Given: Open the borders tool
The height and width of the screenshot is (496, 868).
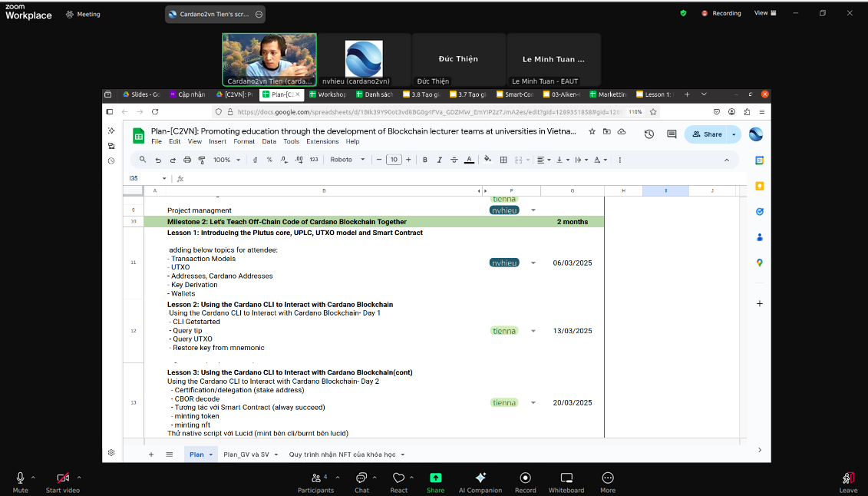Looking at the screenshot, I should click(x=503, y=160).
